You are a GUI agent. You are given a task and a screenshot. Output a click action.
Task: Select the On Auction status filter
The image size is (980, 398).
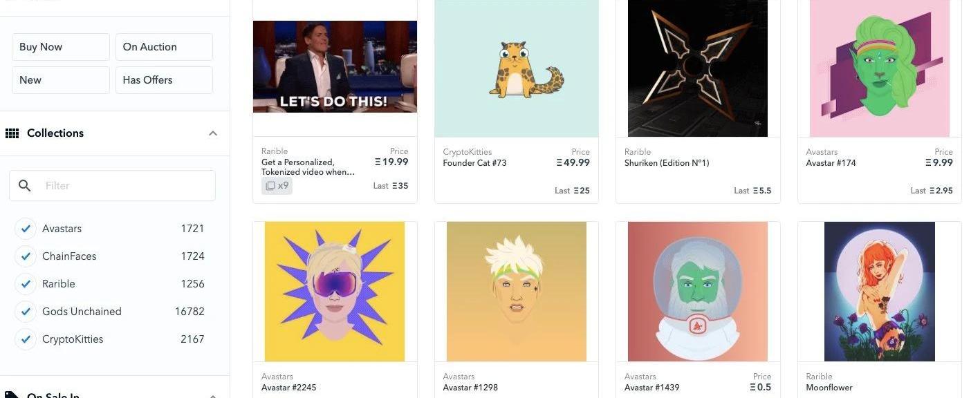pyautogui.click(x=164, y=47)
